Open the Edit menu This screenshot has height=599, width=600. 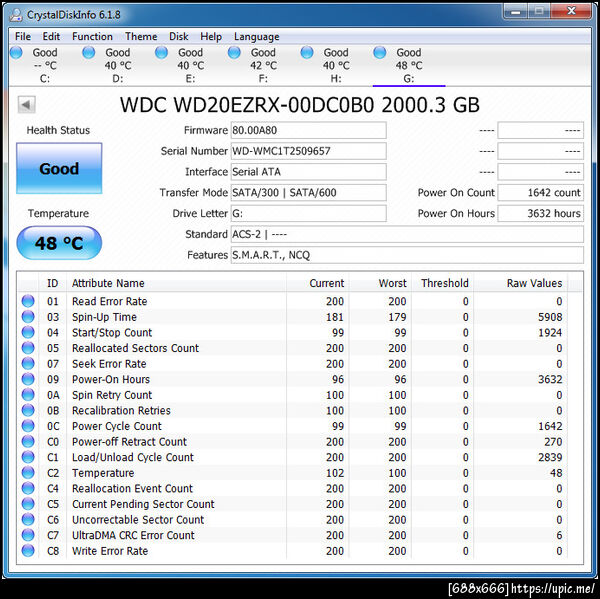[x=51, y=36]
